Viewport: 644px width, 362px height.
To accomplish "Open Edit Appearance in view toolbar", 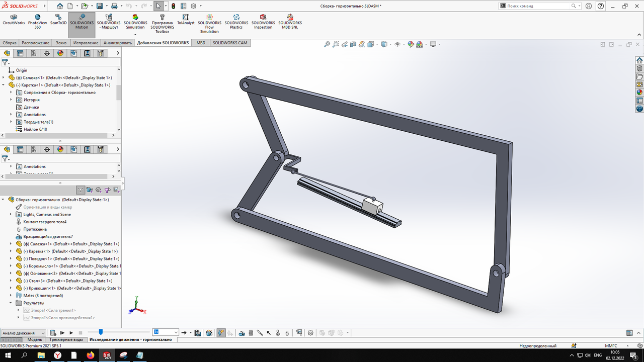I will tap(411, 44).
